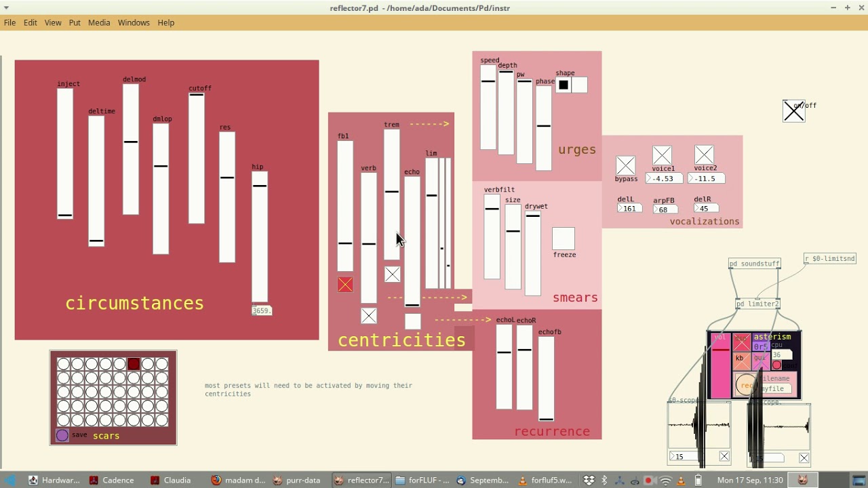Open the Dropbox tray icon
The width and height of the screenshot is (868, 488).
pyautogui.click(x=589, y=481)
